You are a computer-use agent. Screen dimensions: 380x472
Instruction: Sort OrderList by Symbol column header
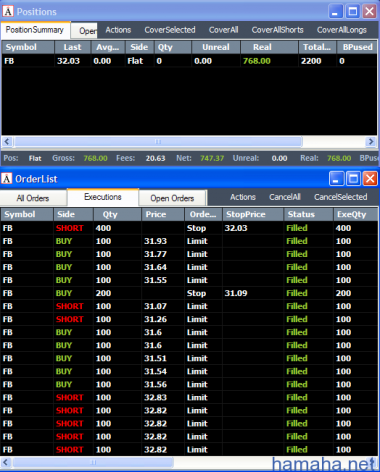tap(27, 214)
